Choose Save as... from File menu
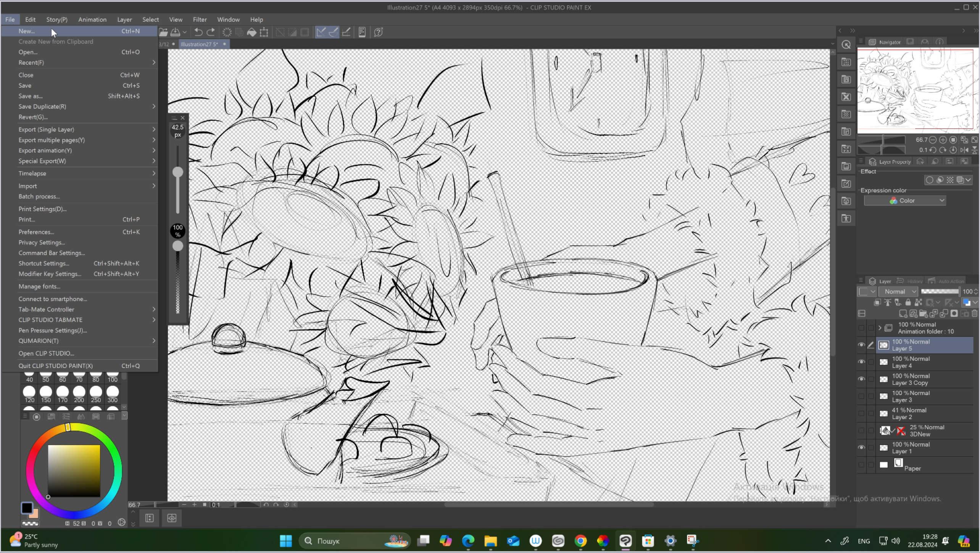980x553 pixels. (x=31, y=96)
